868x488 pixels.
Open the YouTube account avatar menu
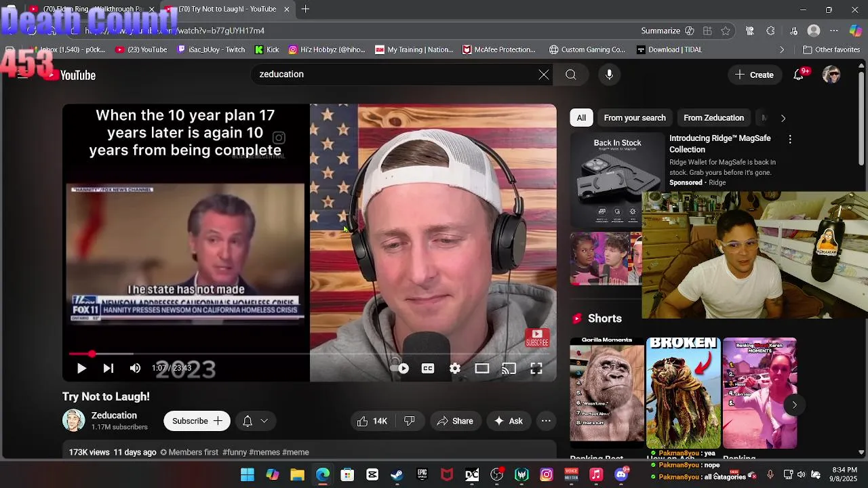pyautogui.click(x=831, y=75)
